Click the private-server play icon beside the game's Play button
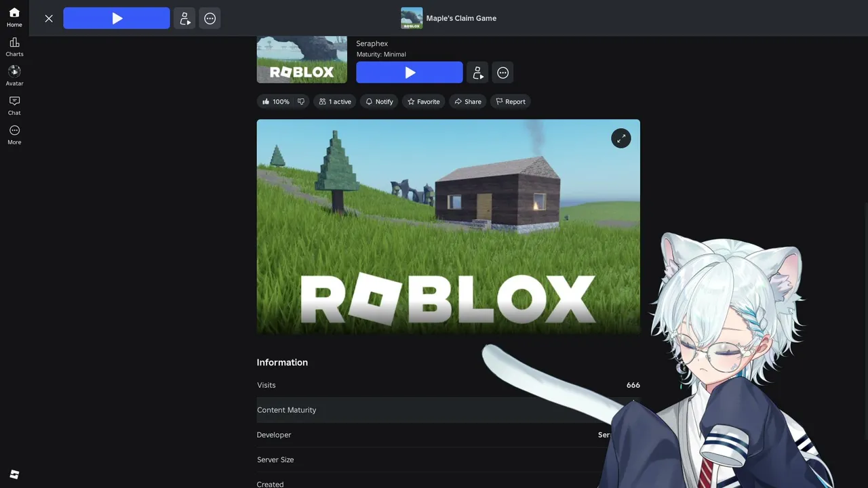Screen dimensions: 868x488 pyautogui.click(x=477, y=73)
